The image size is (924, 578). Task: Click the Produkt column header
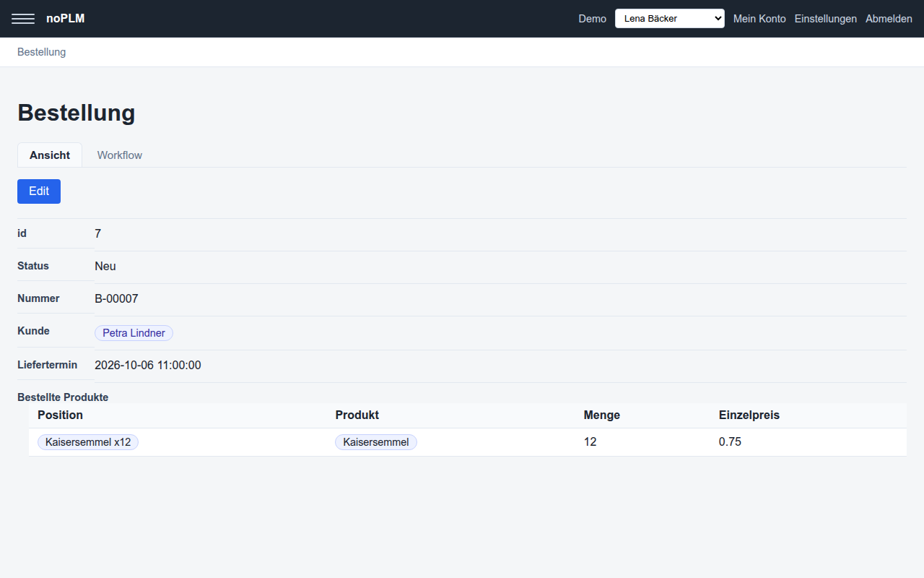pos(357,415)
